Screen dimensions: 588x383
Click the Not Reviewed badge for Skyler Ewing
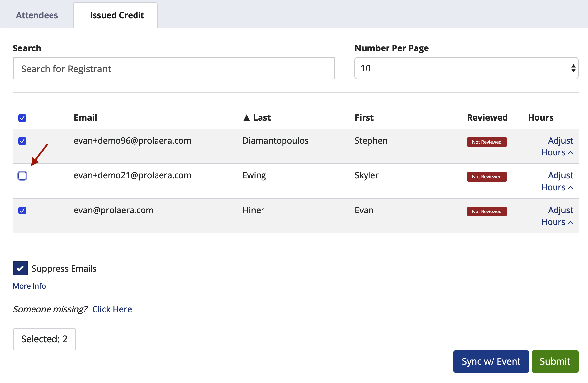point(487,176)
